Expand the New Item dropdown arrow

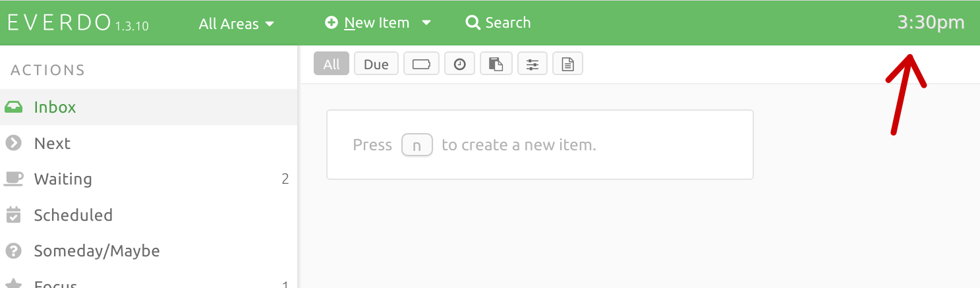426,22
